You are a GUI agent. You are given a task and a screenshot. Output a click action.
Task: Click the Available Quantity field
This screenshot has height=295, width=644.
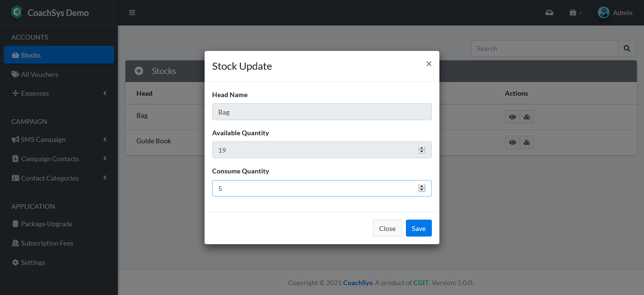[322, 150]
